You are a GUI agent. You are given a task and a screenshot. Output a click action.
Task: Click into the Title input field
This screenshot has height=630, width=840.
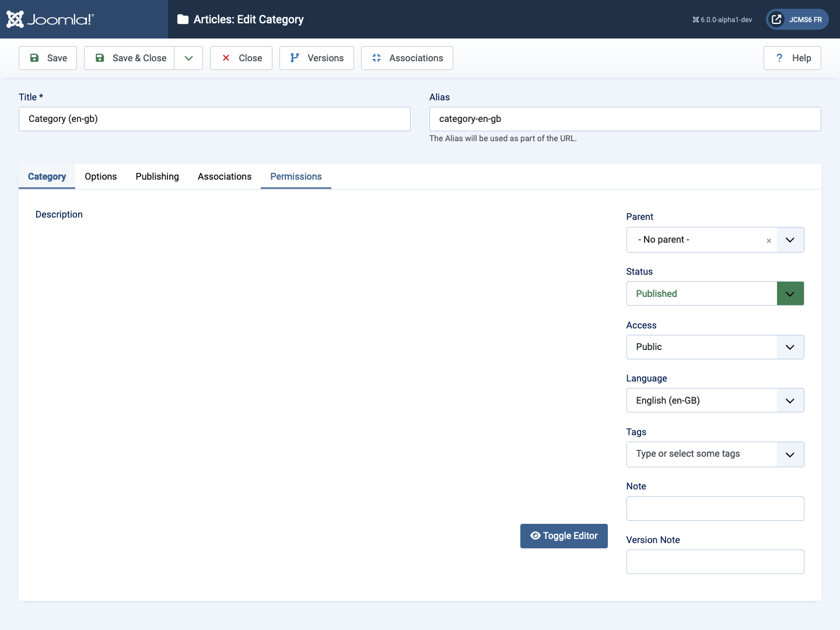click(x=215, y=119)
